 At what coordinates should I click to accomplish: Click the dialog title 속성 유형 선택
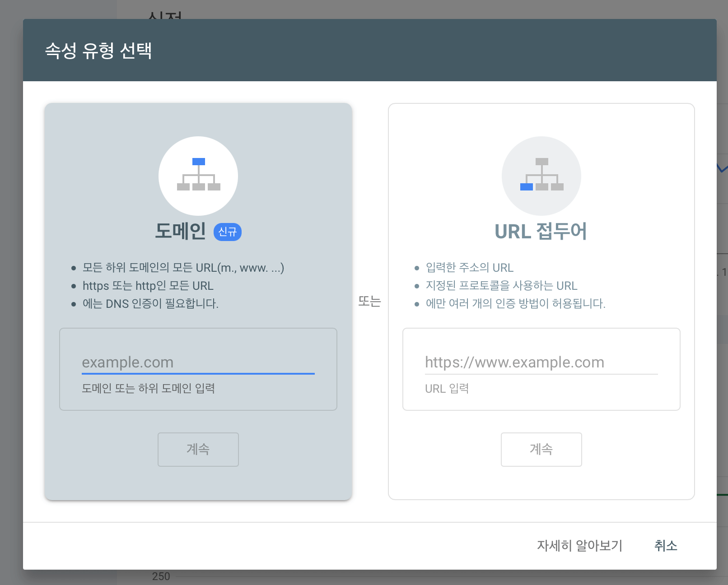click(x=98, y=51)
